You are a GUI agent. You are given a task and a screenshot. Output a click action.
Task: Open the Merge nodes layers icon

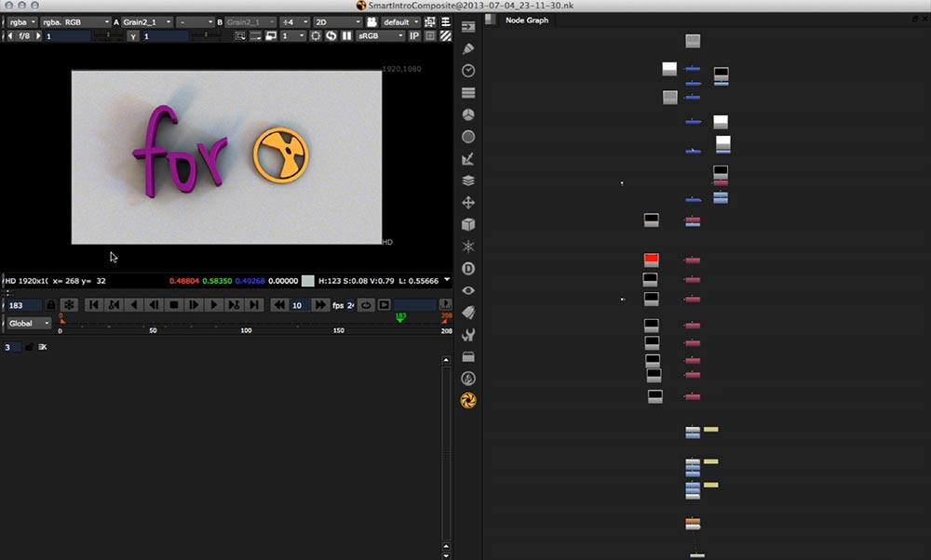(x=468, y=180)
